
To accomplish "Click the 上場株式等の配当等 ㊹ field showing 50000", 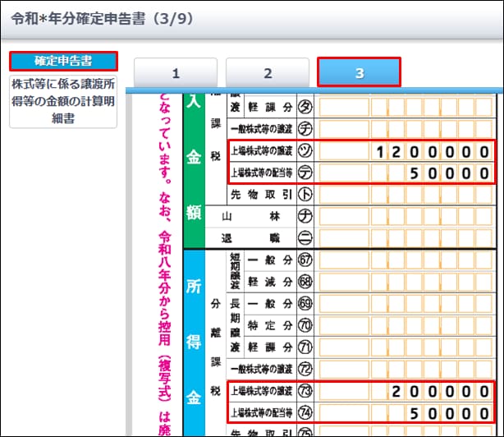I will pyautogui.click(x=406, y=412).
